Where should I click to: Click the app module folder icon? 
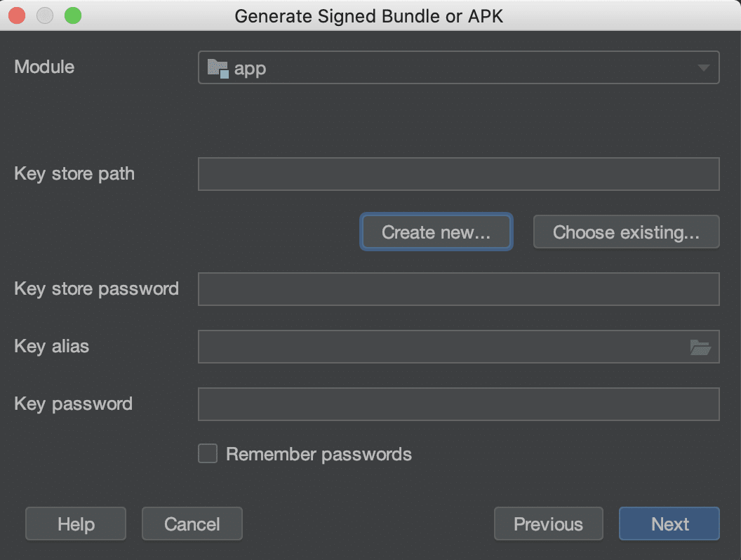point(218,69)
